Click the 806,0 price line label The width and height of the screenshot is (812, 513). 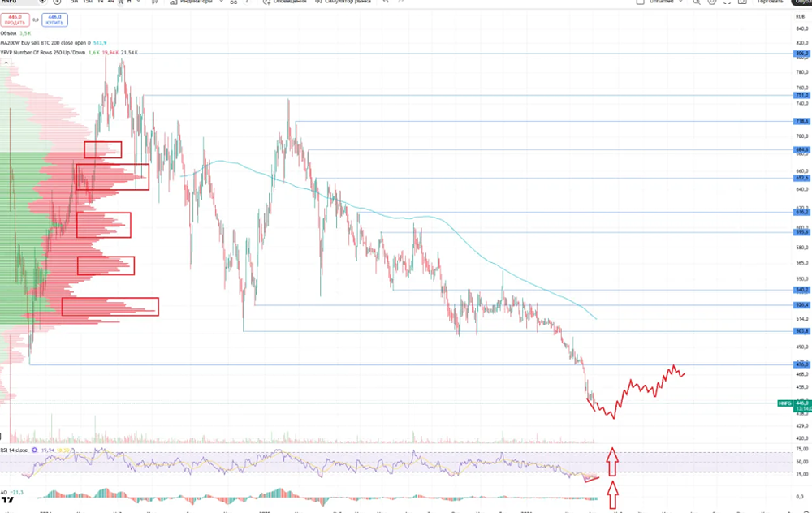pos(801,54)
